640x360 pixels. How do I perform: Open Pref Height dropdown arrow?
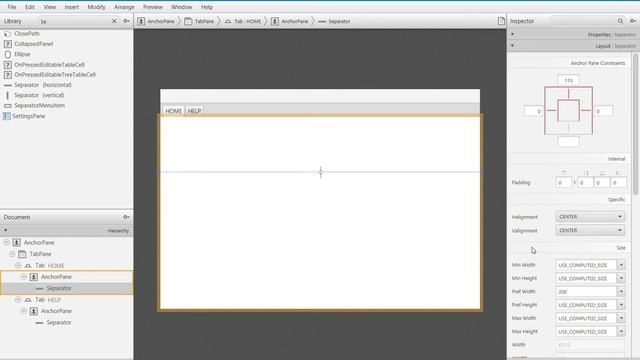pyautogui.click(x=621, y=305)
